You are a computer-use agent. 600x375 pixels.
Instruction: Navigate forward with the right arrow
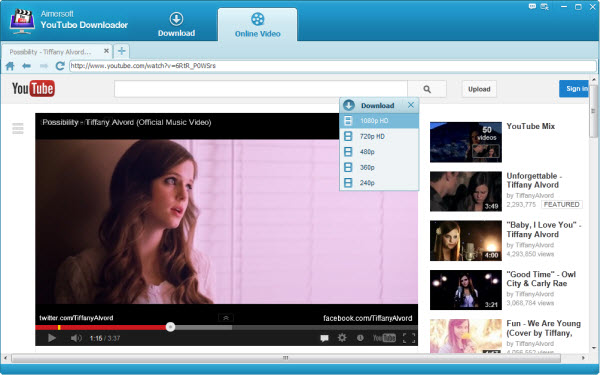[x=44, y=66]
